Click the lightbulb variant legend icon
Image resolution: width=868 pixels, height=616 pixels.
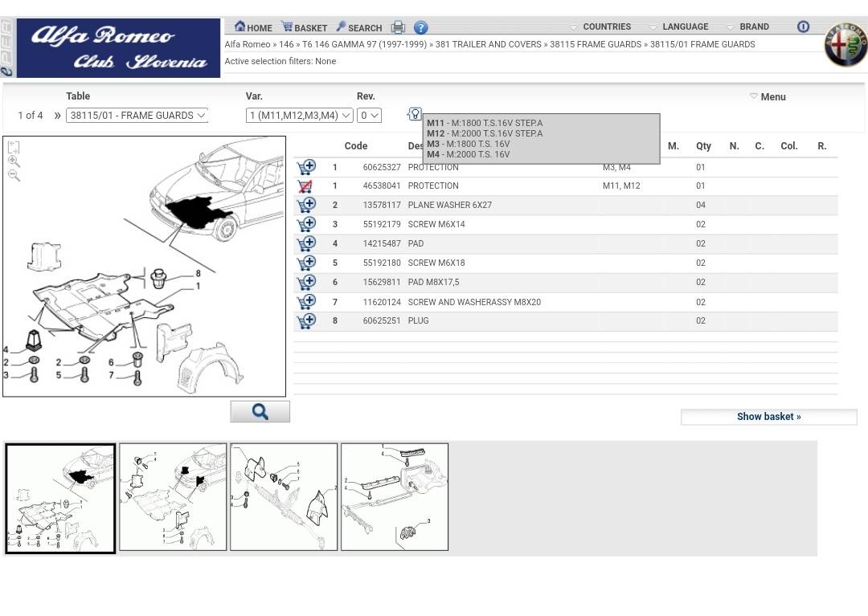click(x=415, y=114)
